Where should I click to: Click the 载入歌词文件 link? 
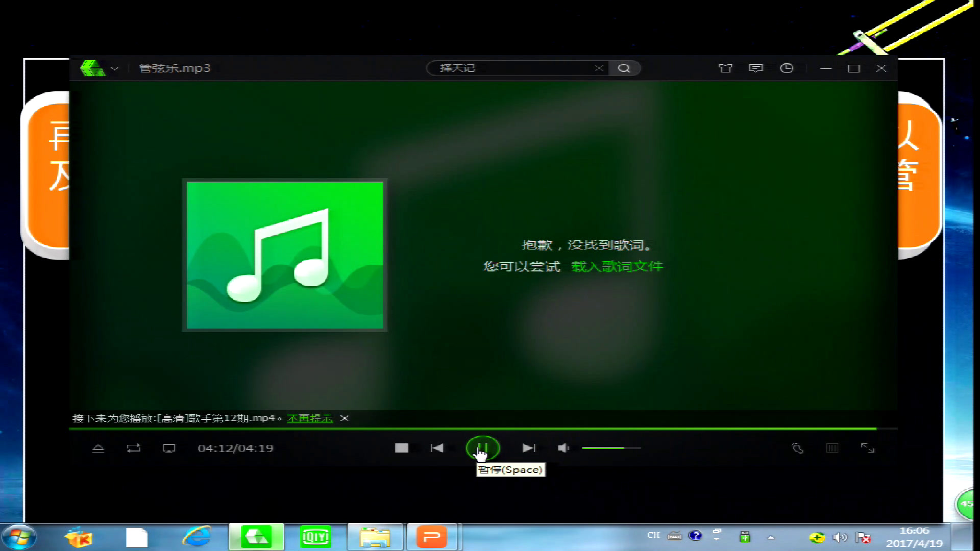(x=617, y=266)
